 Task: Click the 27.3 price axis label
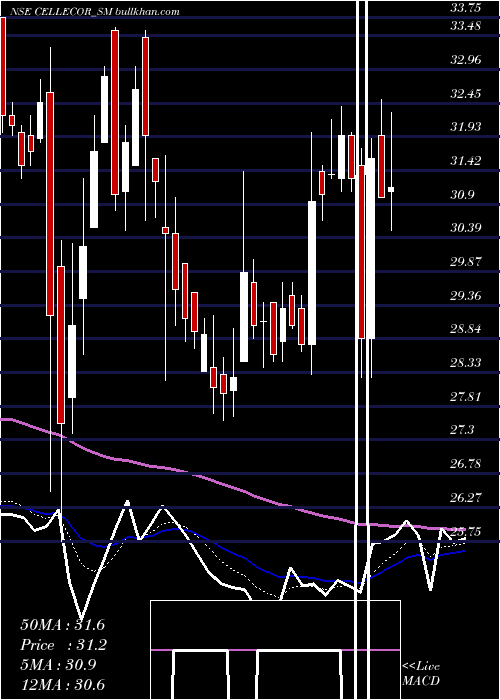point(462,430)
